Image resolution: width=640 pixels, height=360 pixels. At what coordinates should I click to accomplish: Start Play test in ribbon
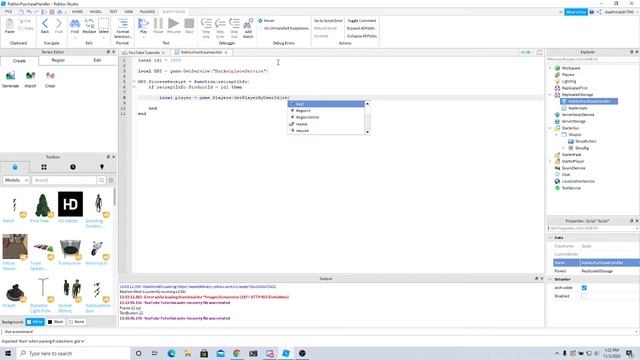[x=143, y=24]
